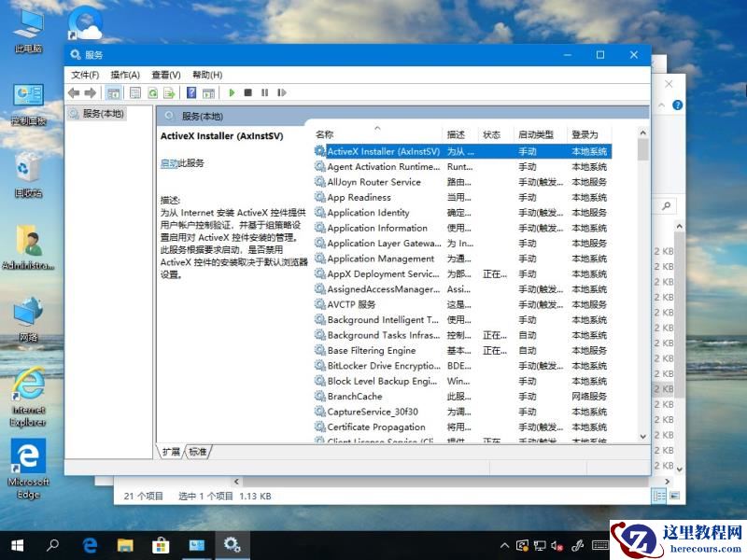
Task: Click the back navigation arrow
Action: pyautogui.click(x=74, y=92)
